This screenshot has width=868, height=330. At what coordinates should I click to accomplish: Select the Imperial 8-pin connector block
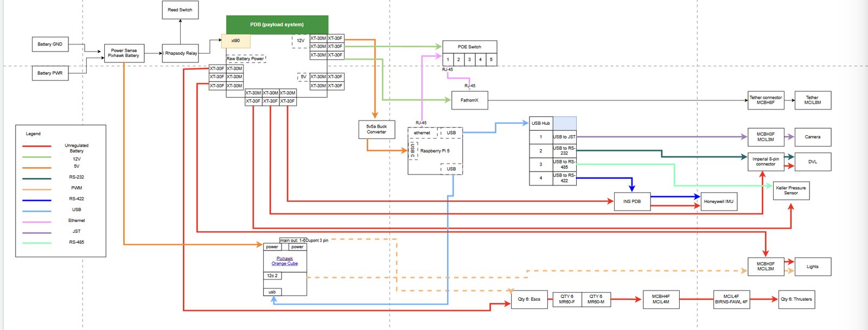click(x=766, y=162)
